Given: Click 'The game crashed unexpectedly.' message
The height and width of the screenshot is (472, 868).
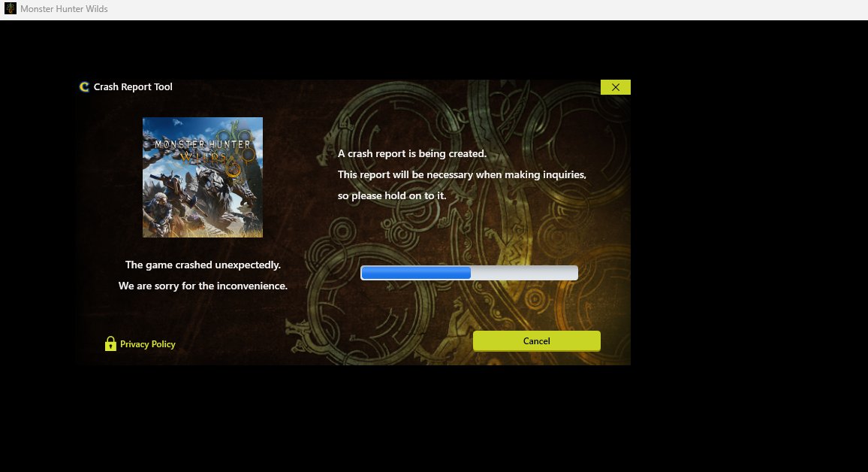Looking at the screenshot, I should (x=203, y=265).
